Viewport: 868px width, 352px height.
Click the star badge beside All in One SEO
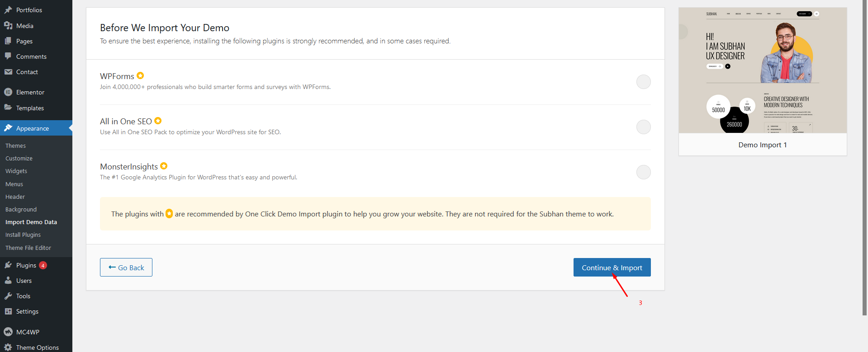pyautogui.click(x=158, y=121)
